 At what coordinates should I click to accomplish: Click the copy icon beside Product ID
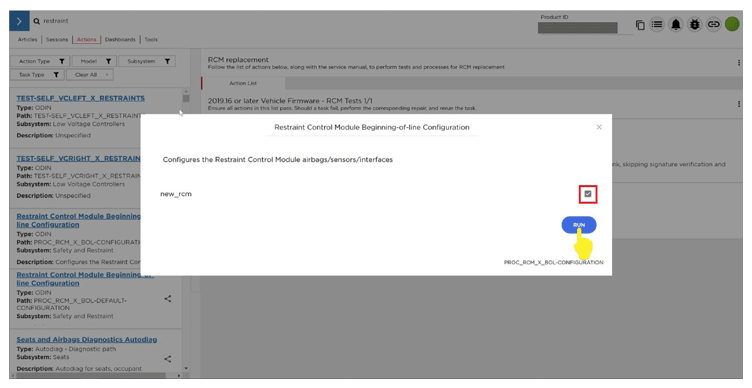[x=640, y=24]
